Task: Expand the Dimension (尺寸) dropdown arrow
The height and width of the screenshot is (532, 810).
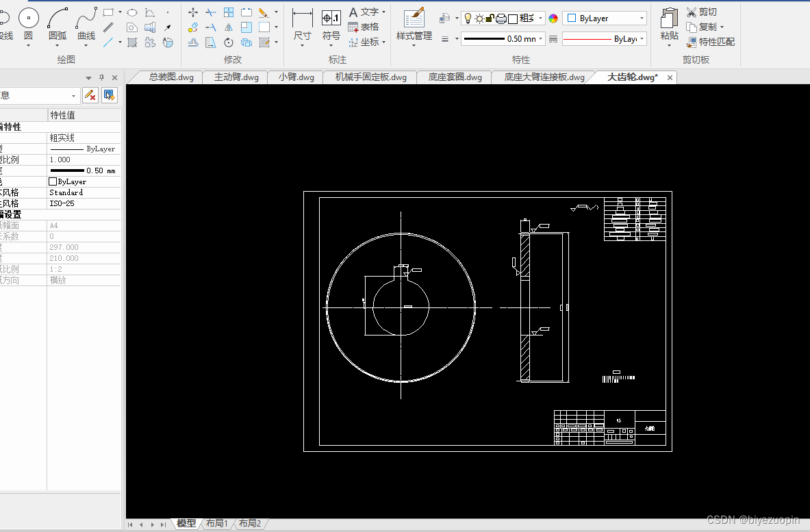Action: point(302,45)
